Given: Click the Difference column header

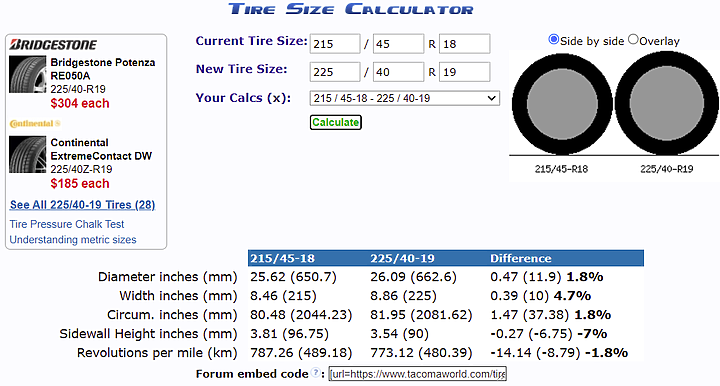Looking at the screenshot, I should coord(521,258).
